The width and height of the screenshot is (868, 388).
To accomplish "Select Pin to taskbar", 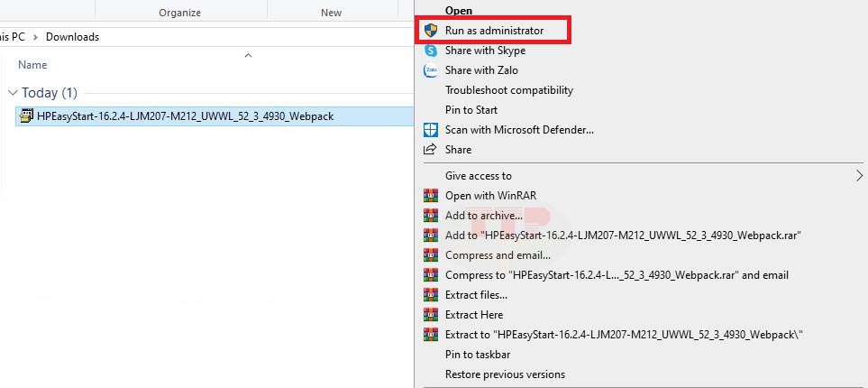I will pyautogui.click(x=477, y=355).
